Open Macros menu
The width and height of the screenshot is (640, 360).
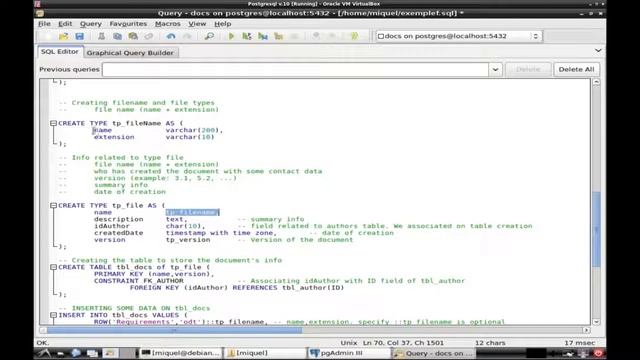pos(167,24)
